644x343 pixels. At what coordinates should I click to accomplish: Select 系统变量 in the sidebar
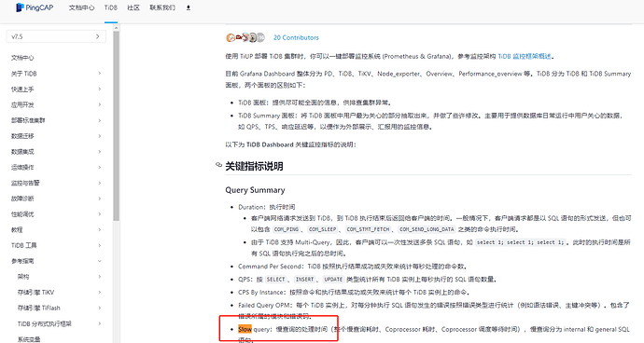pyautogui.click(x=29, y=339)
